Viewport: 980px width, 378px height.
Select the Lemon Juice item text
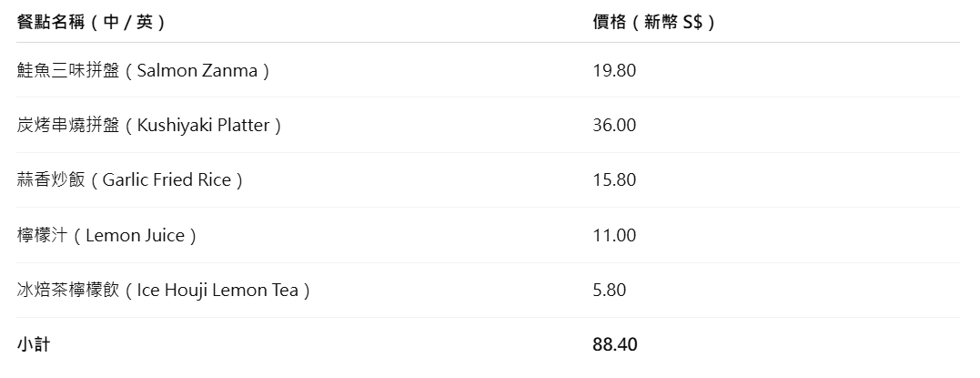(x=135, y=235)
